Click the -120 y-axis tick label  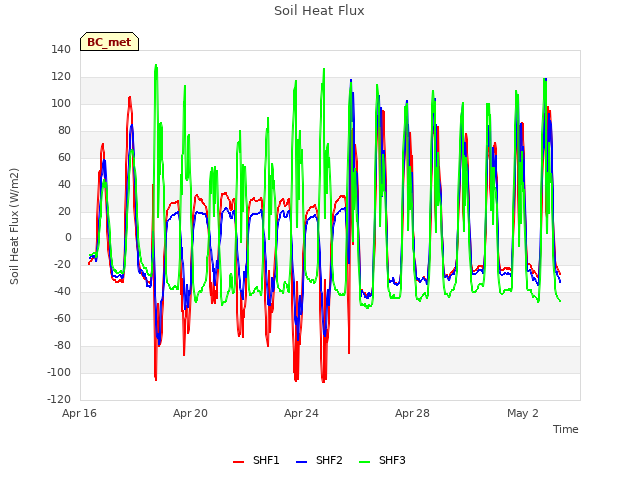(59, 400)
